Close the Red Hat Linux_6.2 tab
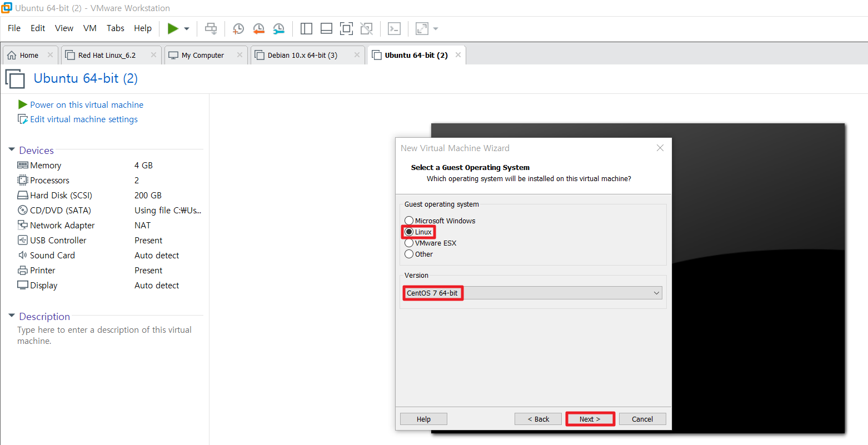The width and height of the screenshot is (868, 445). 153,55
